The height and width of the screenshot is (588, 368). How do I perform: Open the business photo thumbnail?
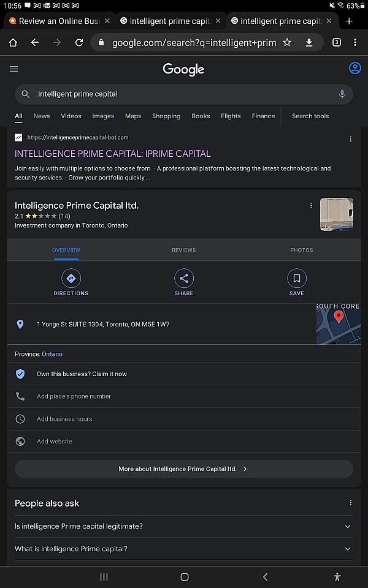337,214
